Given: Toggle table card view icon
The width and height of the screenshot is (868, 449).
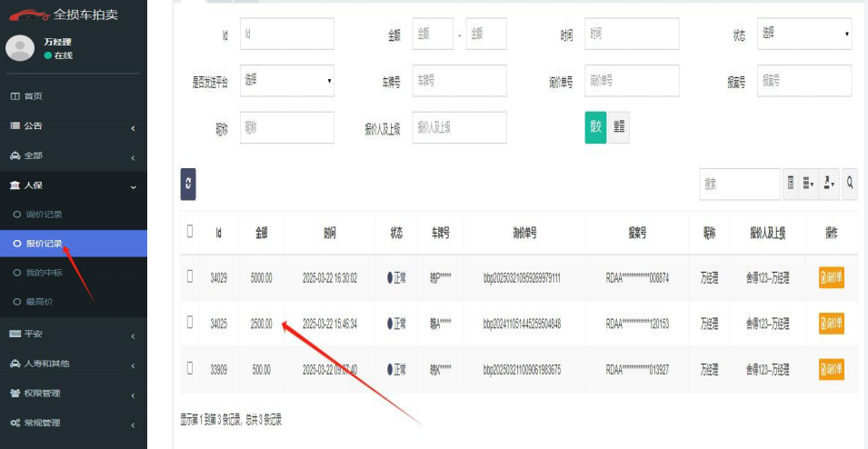Looking at the screenshot, I should click(790, 184).
